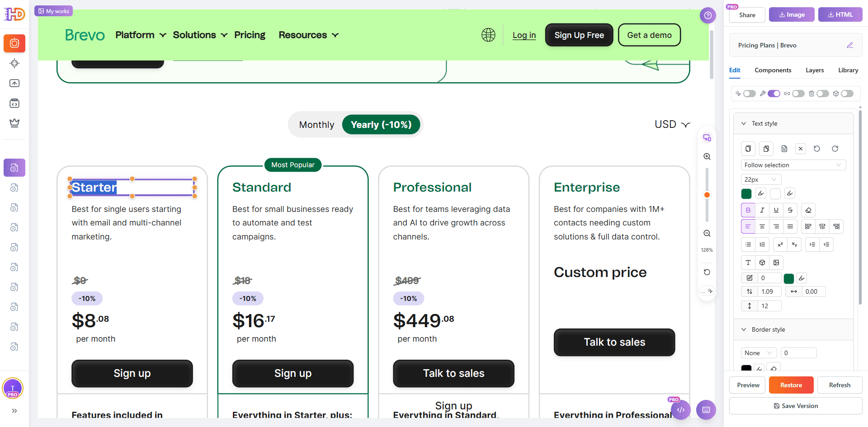Open the Follow selection dropdown

[793, 165]
